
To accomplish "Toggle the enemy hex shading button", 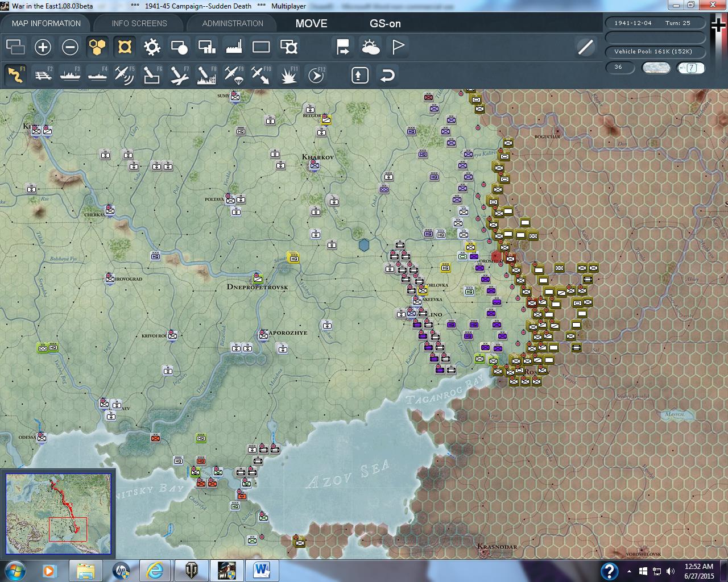I will coord(125,47).
